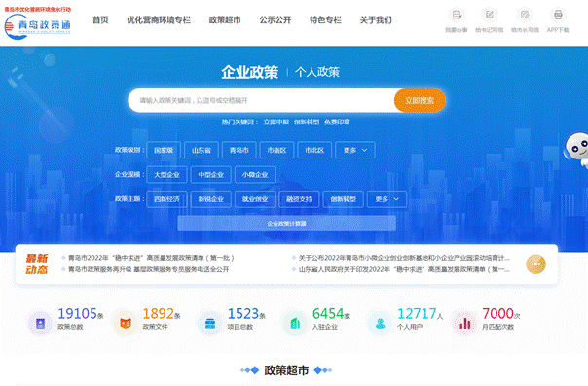Open the 给市长写信 icon
This screenshot has height=386, width=588.
[525, 16]
